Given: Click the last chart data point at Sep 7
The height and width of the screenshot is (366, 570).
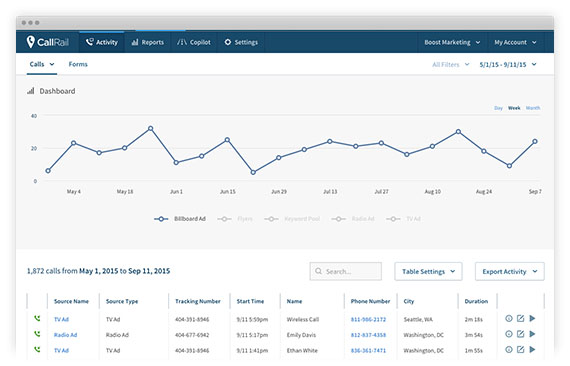Looking at the screenshot, I should [535, 141].
